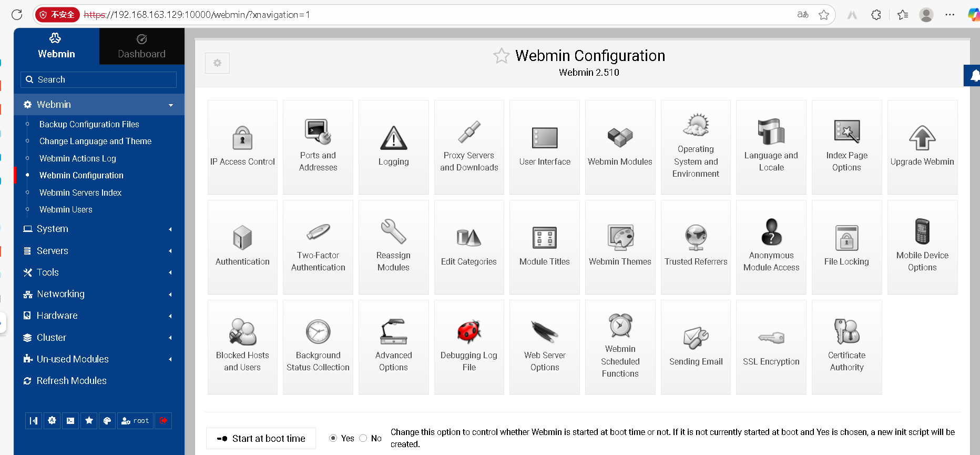This screenshot has width=980, height=455.
Task: Open the root user button
Action: tap(135, 421)
